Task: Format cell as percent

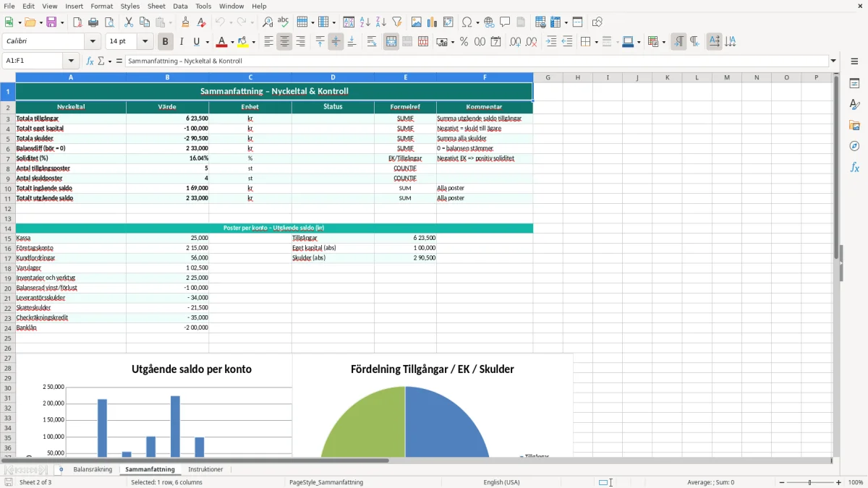Action: click(x=464, y=42)
